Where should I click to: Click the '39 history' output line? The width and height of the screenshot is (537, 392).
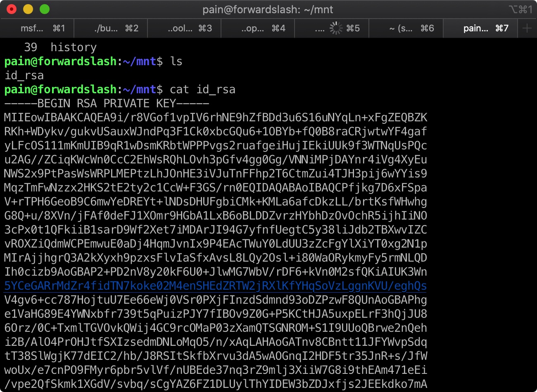[x=60, y=47]
